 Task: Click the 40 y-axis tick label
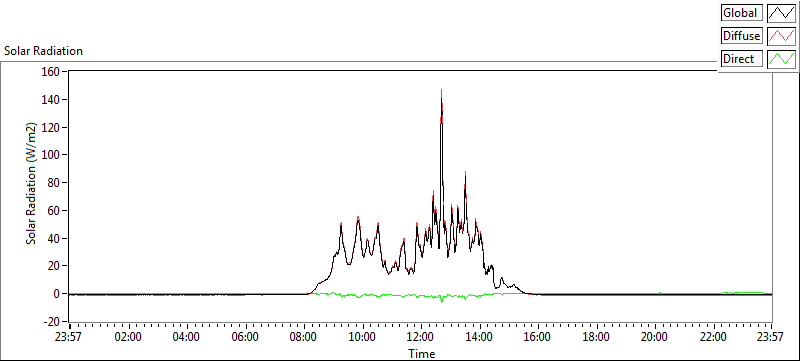coord(54,238)
